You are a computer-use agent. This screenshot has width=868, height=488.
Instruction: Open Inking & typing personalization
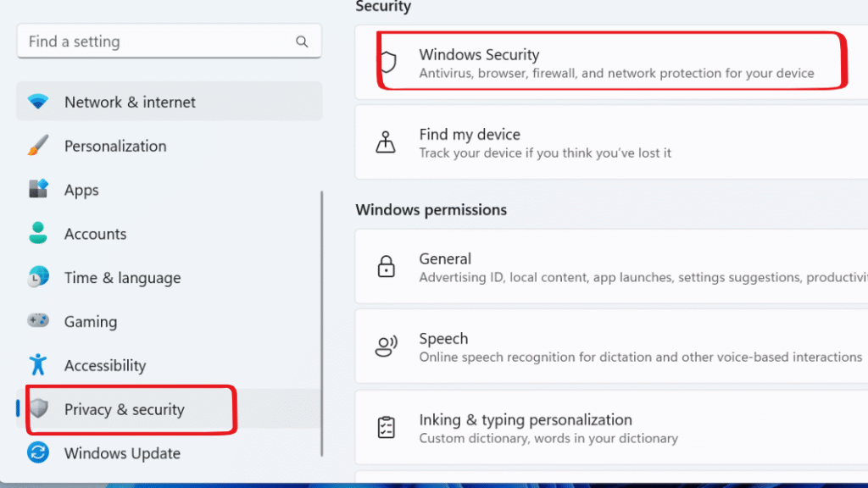(611, 427)
